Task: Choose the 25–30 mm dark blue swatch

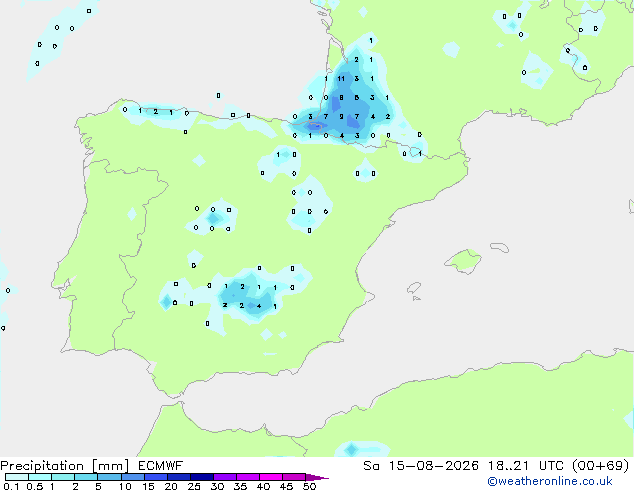Action: click(x=201, y=477)
